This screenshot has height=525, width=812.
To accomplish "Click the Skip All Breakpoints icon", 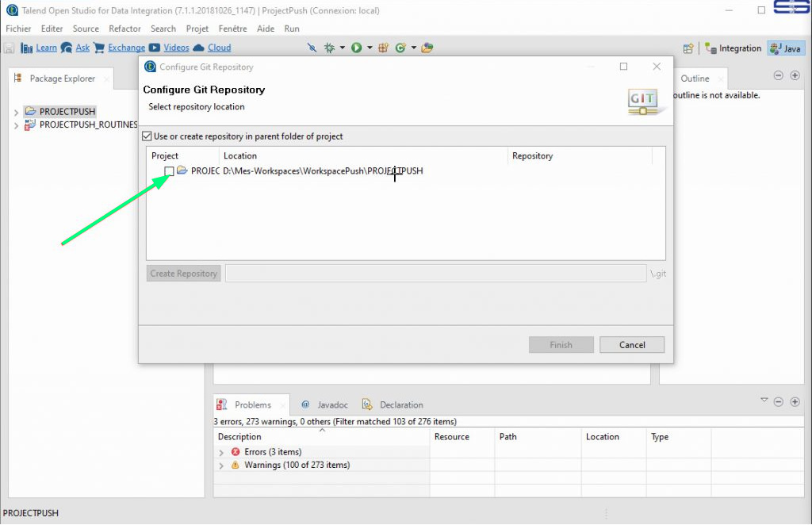I will click(312, 48).
